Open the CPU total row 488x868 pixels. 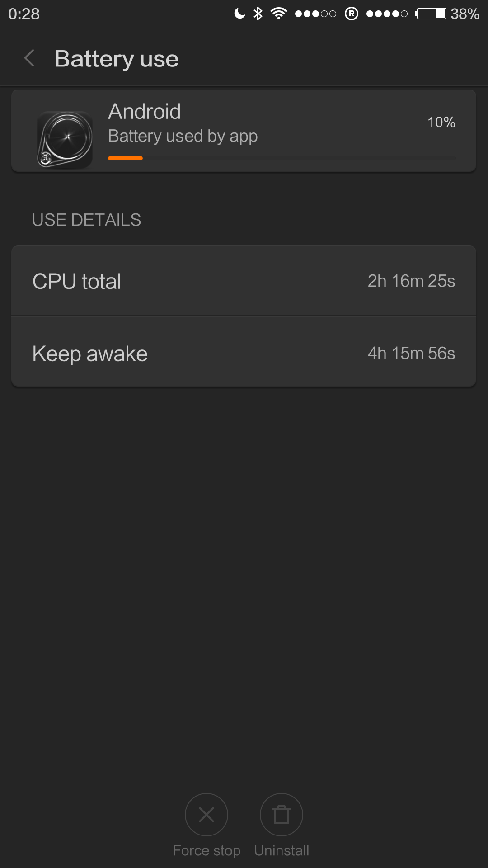[244, 281]
